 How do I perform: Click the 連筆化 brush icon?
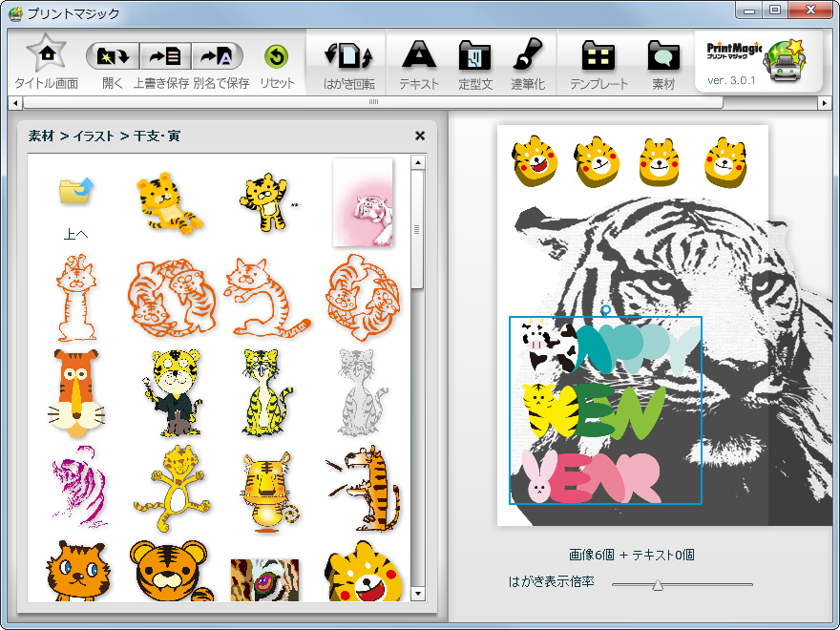tap(528, 54)
